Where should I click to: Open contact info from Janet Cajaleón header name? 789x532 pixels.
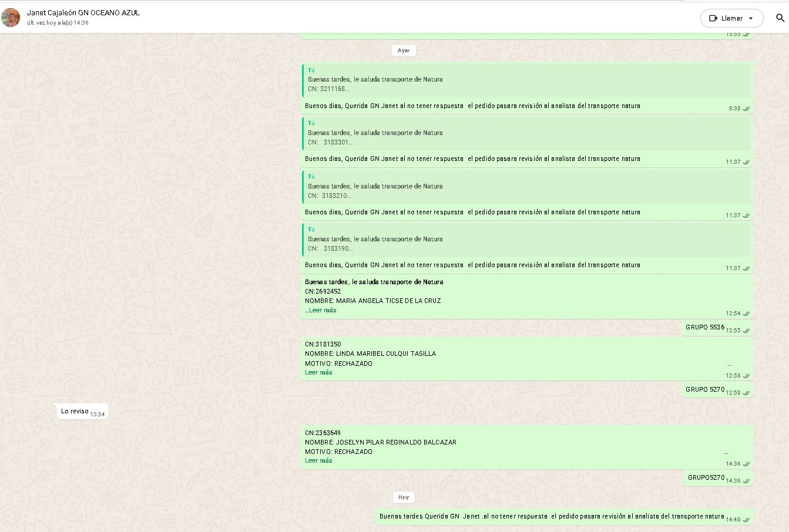click(x=83, y=12)
